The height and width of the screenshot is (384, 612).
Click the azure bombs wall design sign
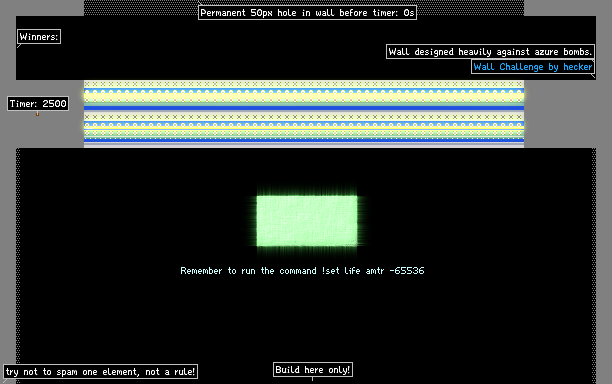[490, 52]
